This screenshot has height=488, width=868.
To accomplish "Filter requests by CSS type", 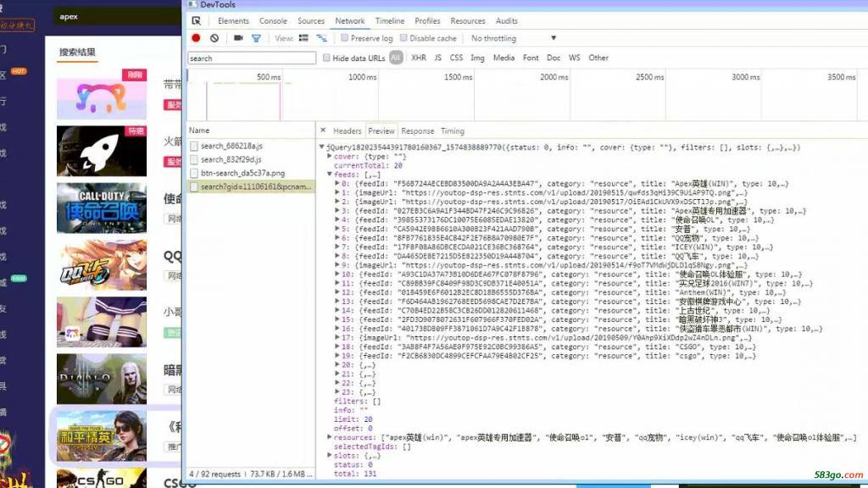I will [x=456, y=58].
